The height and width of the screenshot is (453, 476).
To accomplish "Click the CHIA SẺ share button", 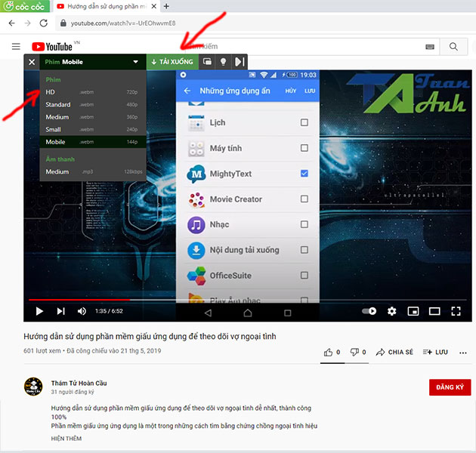I will tap(394, 353).
